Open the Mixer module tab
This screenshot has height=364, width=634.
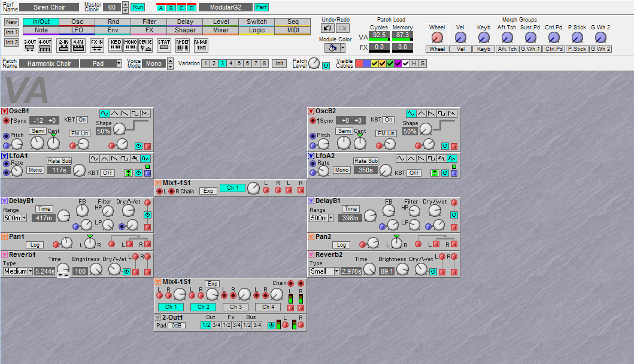221,30
